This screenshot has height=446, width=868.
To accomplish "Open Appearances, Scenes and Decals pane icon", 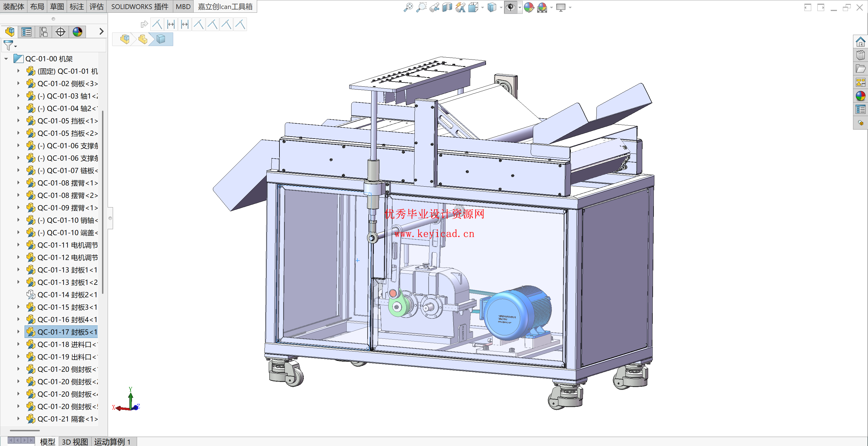I will coord(860,96).
